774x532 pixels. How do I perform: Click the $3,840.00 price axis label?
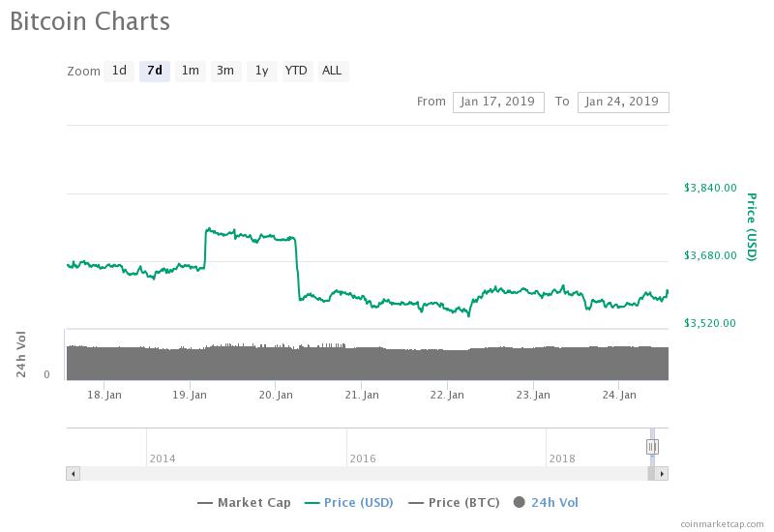click(x=710, y=188)
